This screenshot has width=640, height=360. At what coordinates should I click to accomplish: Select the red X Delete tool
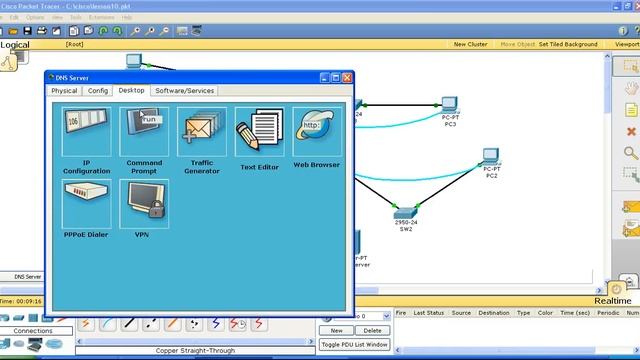631,131
